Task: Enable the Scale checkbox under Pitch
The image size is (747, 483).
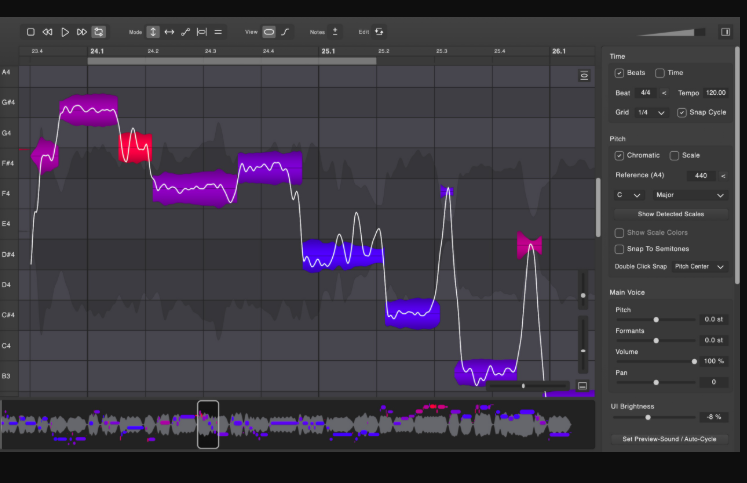Action: (x=674, y=156)
